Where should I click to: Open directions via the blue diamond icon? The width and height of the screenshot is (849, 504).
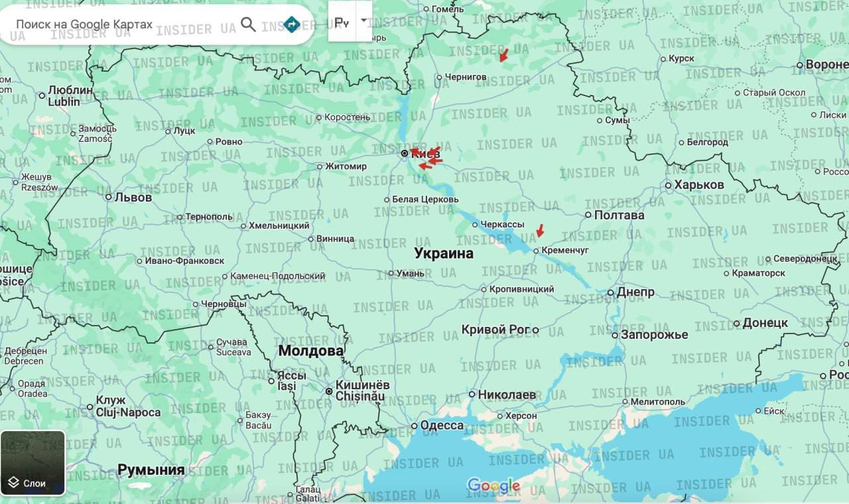click(x=291, y=25)
